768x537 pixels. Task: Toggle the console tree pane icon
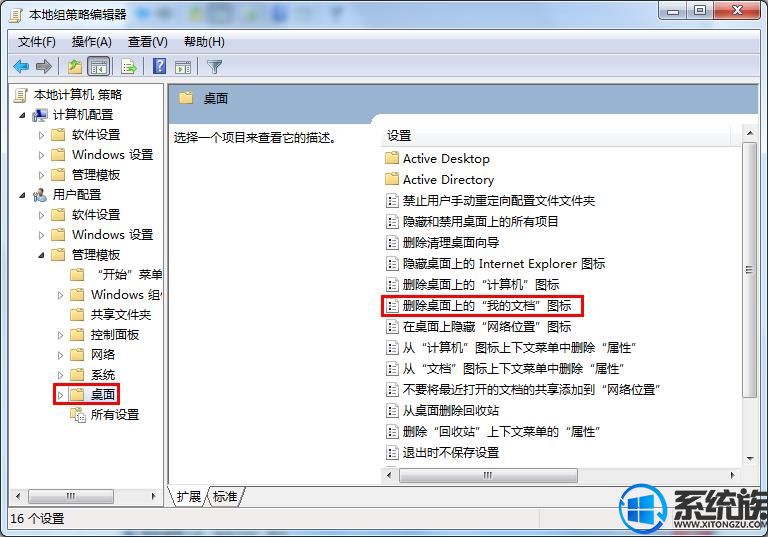[98, 66]
